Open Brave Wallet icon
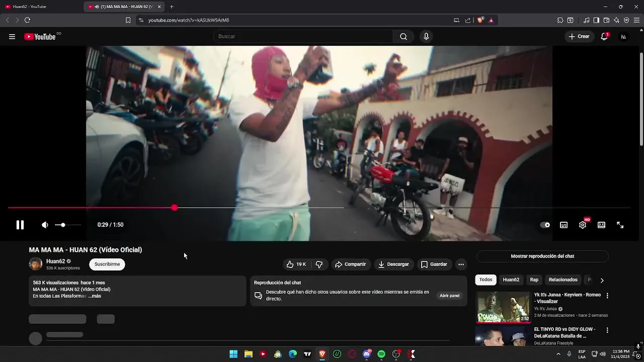Image resolution: width=644 pixels, height=362 pixels. [x=606, y=20]
